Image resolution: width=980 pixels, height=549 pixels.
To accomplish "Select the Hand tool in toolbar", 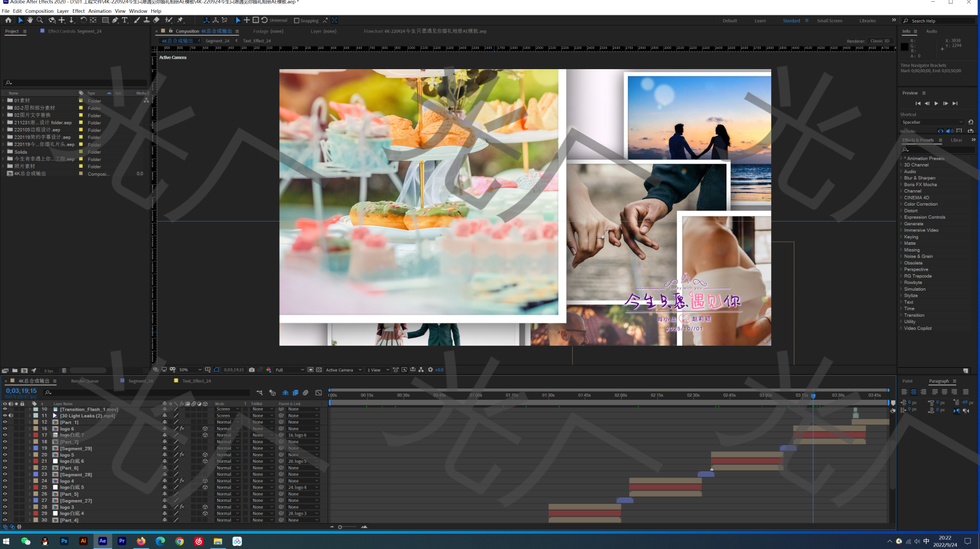I will [30, 20].
